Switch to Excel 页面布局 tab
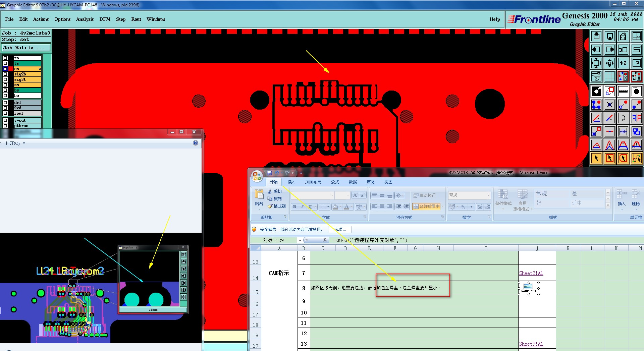This screenshot has width=644, height=351. (x=313, y=182)
